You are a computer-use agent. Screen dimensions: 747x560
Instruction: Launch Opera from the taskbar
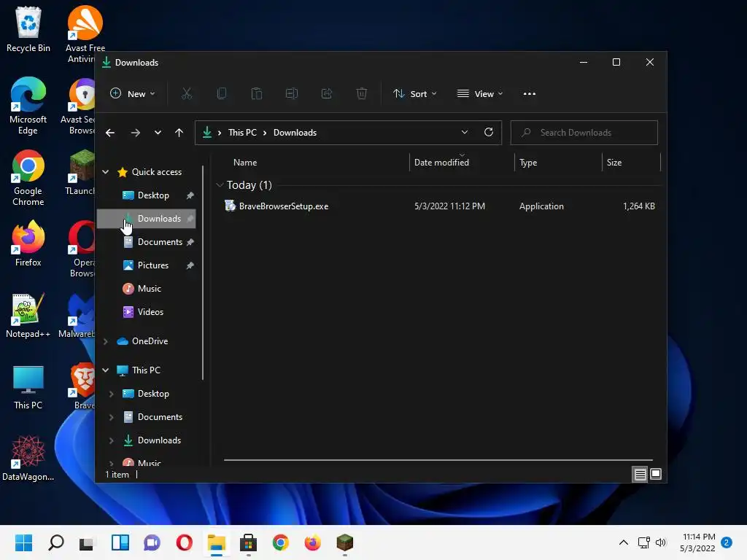pos(185,542)
